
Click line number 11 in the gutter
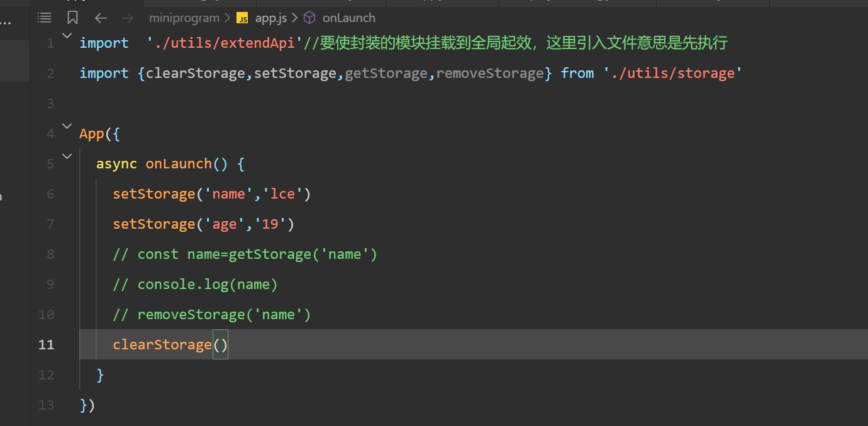46,345
